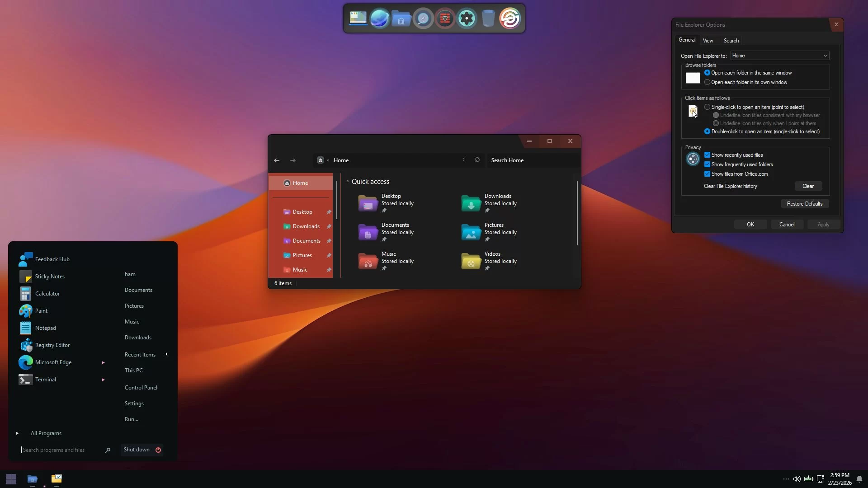Open the recycle bin icon in the dock
868x488 pixels.
488,19
